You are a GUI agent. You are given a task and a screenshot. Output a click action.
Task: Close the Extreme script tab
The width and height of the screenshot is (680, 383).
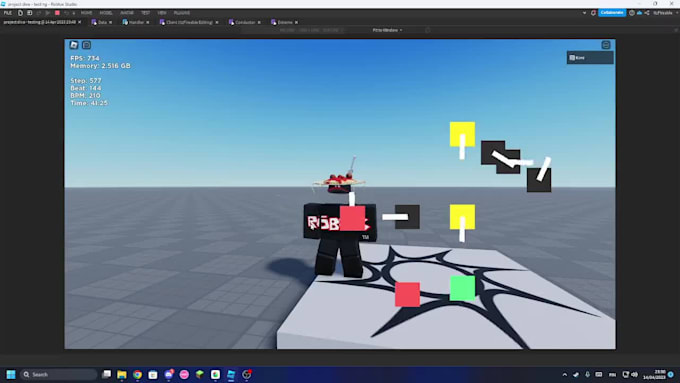(297, 22)
